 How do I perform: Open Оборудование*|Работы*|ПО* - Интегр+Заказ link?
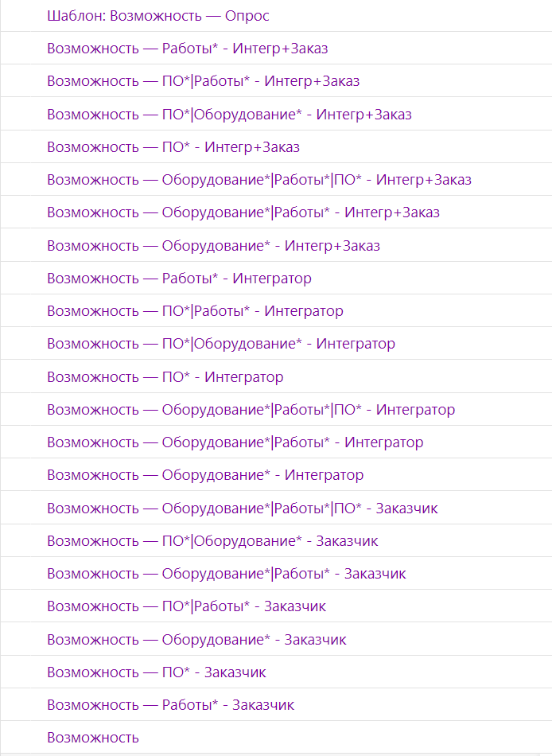(259, 181)
